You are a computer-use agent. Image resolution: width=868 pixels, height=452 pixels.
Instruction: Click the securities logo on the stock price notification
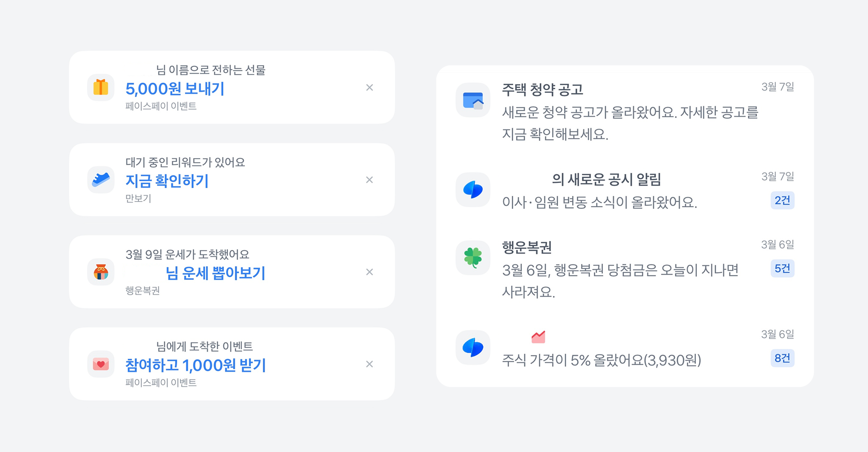click(473, 347)
